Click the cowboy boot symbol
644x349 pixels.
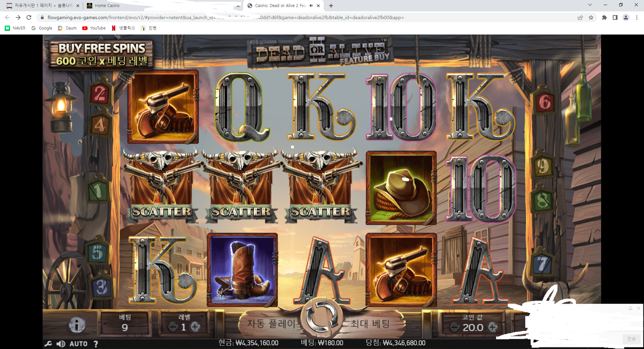tap(242, 270)
